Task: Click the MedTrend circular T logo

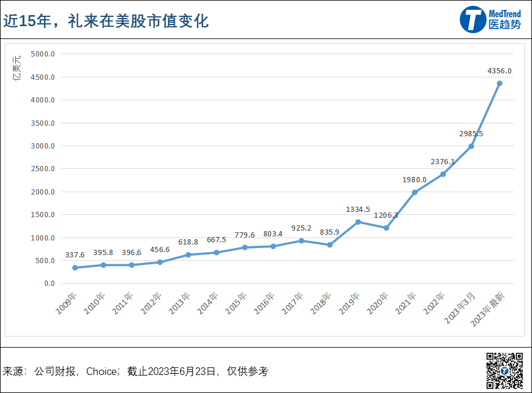Action: pos(473,20)
